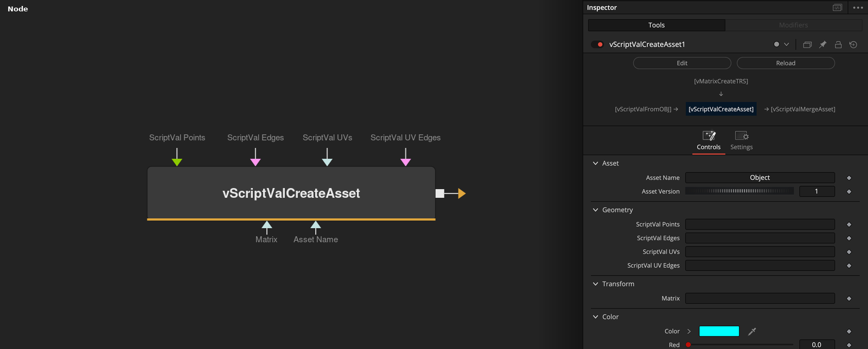Click keyframe diamond for ScriptVal Points
Screen dimensions: 868x349
pos(849,224)
